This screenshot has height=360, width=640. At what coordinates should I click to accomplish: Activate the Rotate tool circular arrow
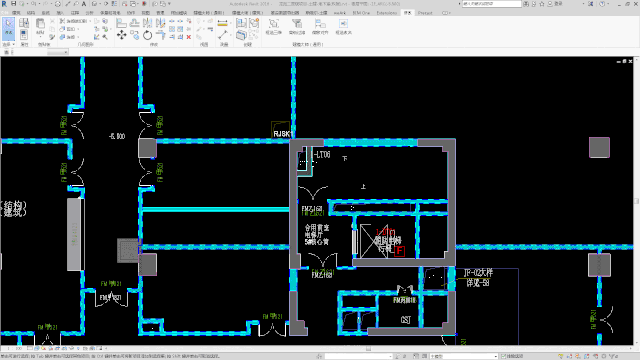(x=147, y=35)
